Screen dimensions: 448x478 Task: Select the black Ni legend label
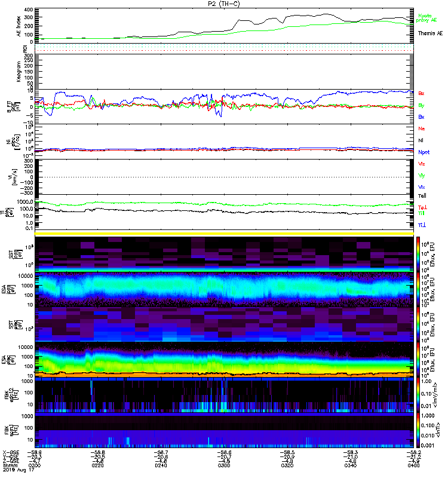pyautogui.click(x=421, y=140)
